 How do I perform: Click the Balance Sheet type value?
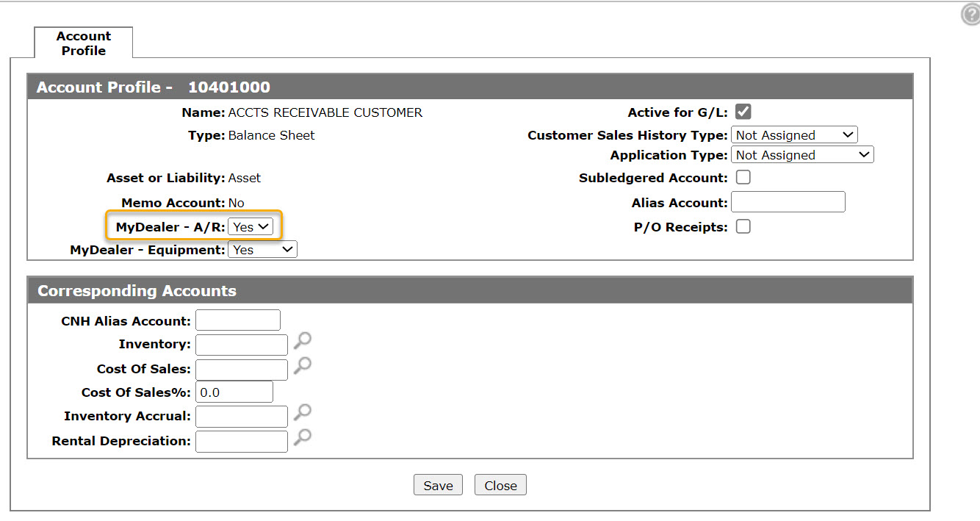click(272, 135)
